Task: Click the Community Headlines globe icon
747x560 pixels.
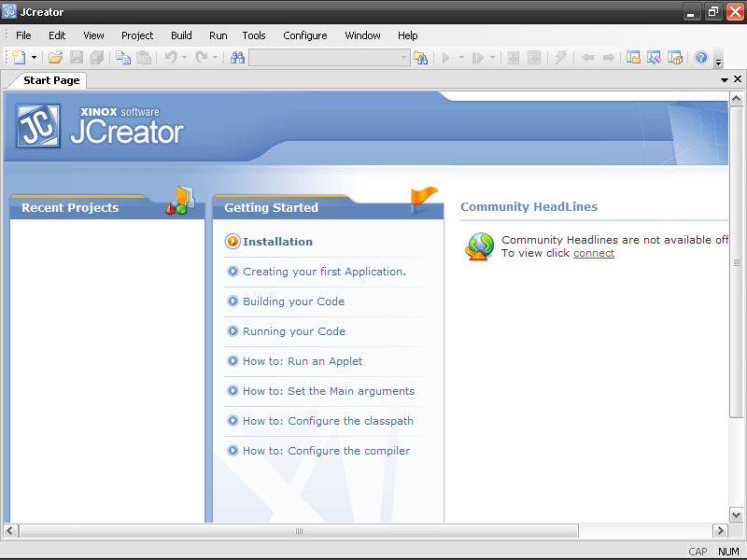Action: click(480, 246)
